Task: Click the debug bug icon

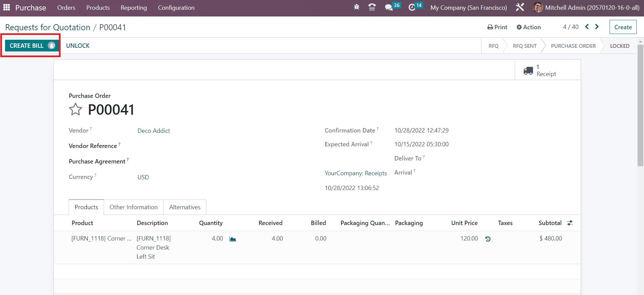Action: tap(357, 7)
